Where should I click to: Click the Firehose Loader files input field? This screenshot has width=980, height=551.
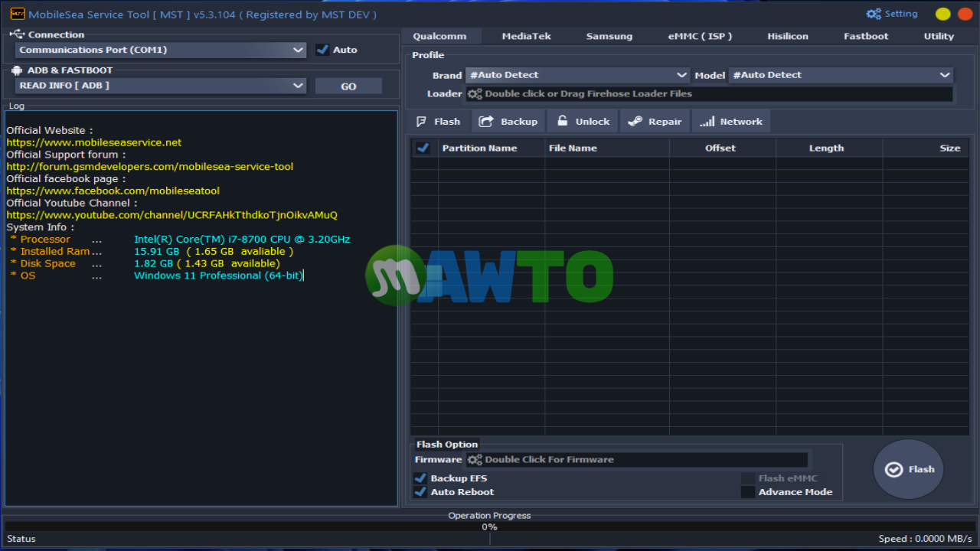pyautogui.click(x=710, y=94)
